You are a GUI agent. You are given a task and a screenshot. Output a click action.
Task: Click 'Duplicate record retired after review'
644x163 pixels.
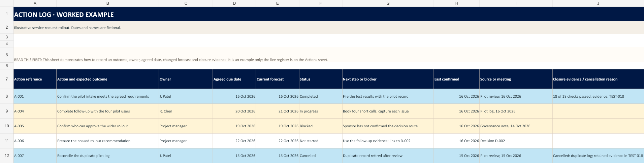click(x=388, y=156)
